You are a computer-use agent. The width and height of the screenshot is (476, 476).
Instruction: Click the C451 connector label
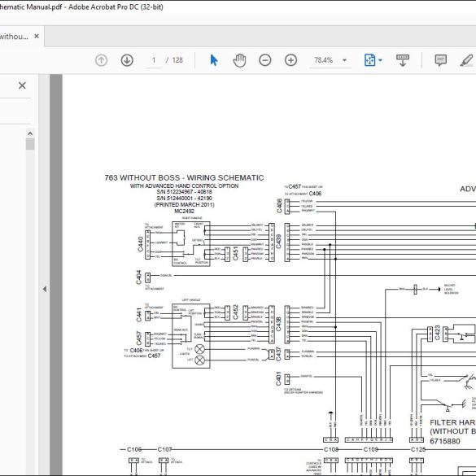tap(235, 254)
